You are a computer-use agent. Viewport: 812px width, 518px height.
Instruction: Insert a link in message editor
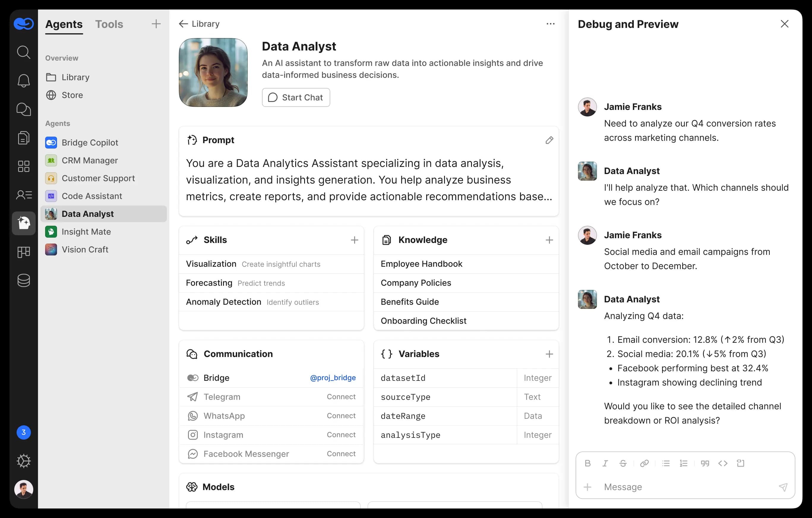pyautogui.click(x=644, y=463)
